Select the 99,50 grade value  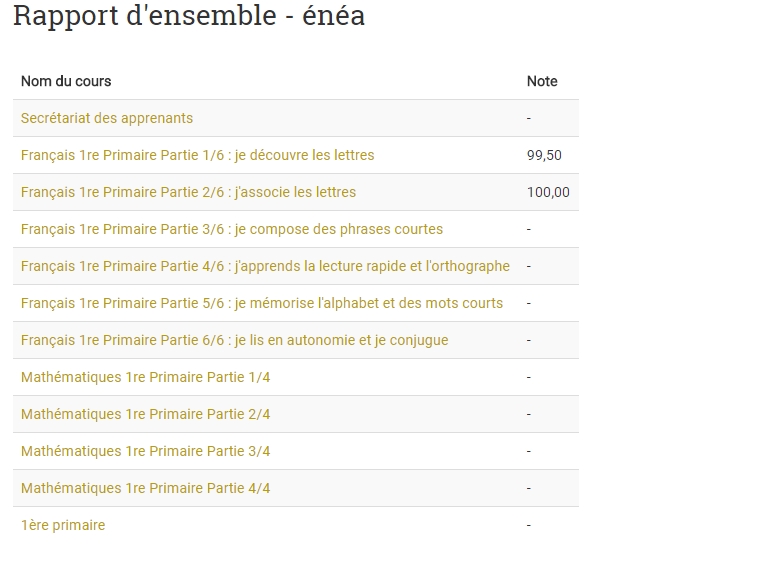pyautogui.click(x=544, y=155)
